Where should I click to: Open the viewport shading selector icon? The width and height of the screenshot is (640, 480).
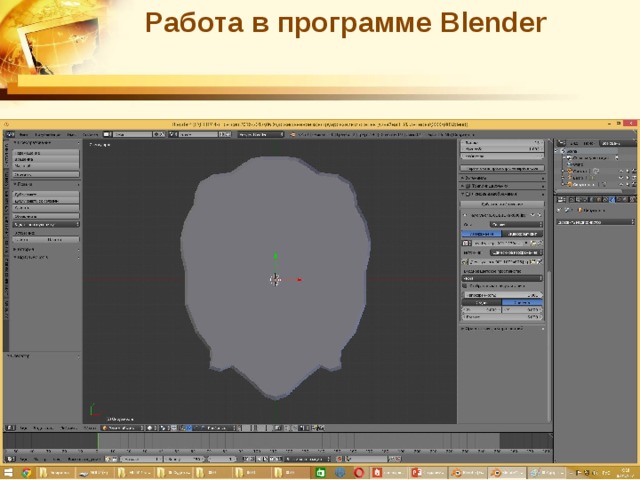click(151, 428)
